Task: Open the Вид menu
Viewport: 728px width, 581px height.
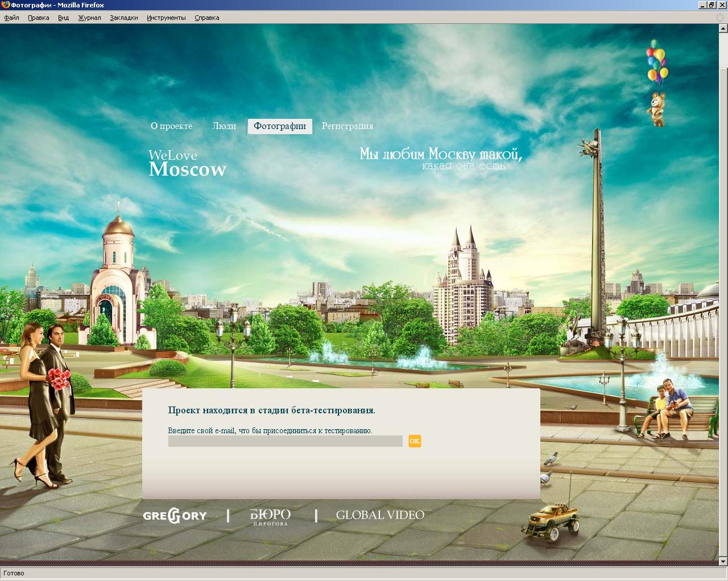Action: pyautogui.click(x=63, y=18)
